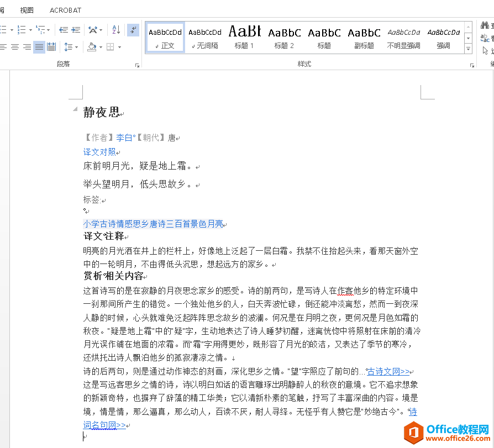Apply the 无间隔 style
Screen dimensions: 494x448
coord(205,38)
